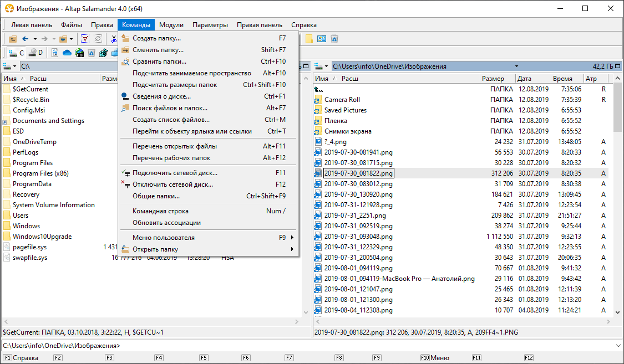Viewport: 624px width, 364px height.
Task: Click F10 Меню button in bottom bar
Action: pyautogui.click(x=435, y=358)
